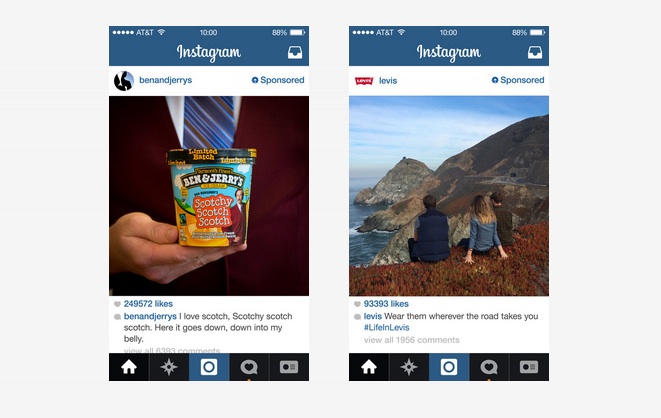
Task: Open profile card tab on right phone
Action: pyautogui.click(x=529, y=367)
